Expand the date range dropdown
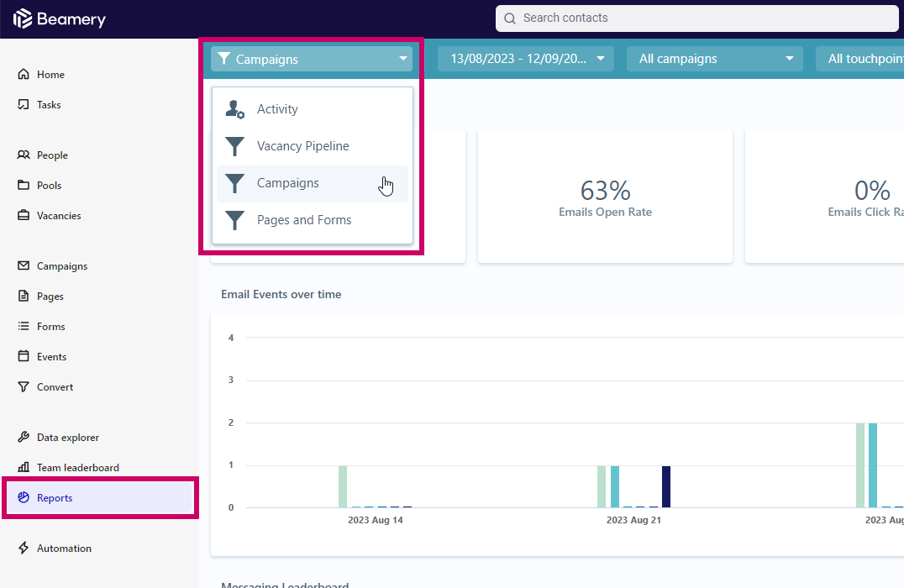This screenshot has height=588, width=904. click(x=526, y=59)
